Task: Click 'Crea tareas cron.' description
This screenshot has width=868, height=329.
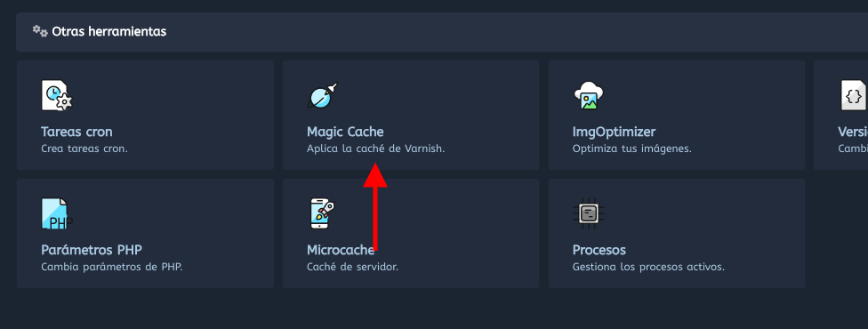Action: tap(84, 149)
